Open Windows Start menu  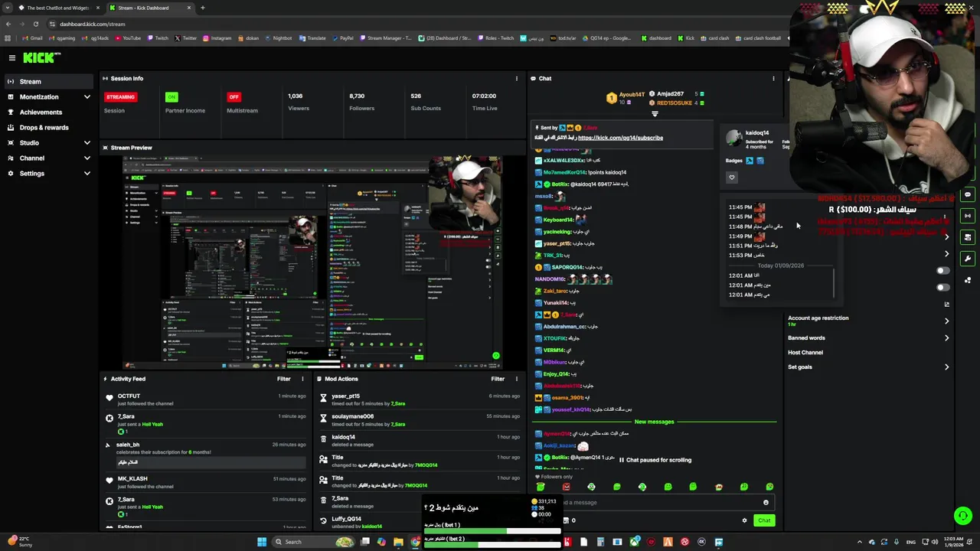click(x=262, y=542)
